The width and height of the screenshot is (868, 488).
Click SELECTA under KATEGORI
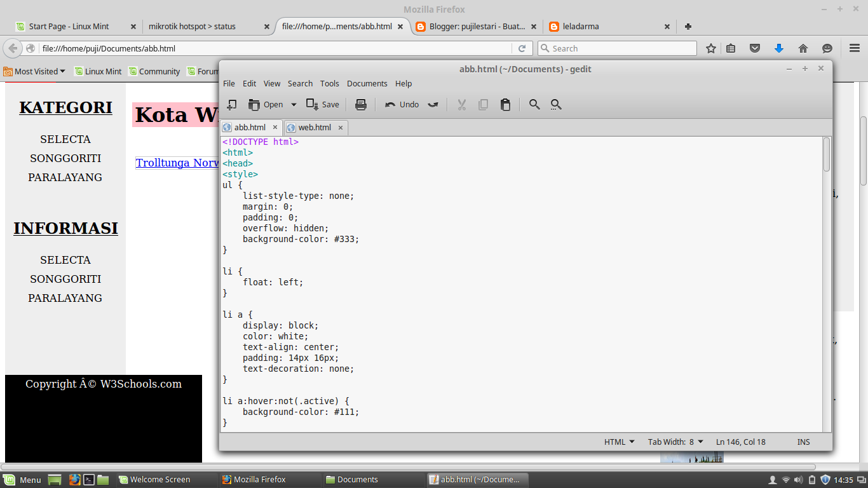65,139
